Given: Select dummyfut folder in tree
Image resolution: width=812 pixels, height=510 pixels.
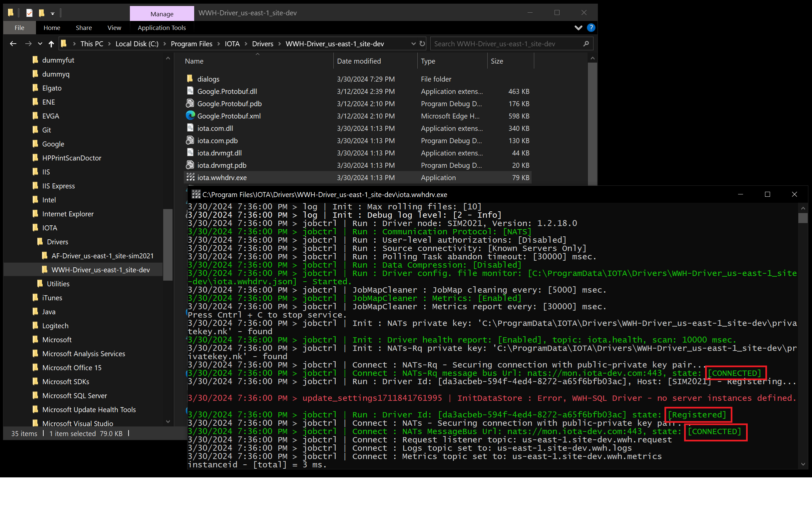Looking at the screenshot, I should [58, 60].
